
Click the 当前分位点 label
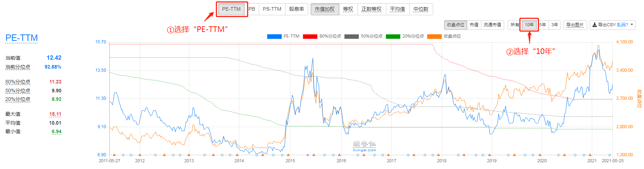pyautogui.click(x=18, y=67)
